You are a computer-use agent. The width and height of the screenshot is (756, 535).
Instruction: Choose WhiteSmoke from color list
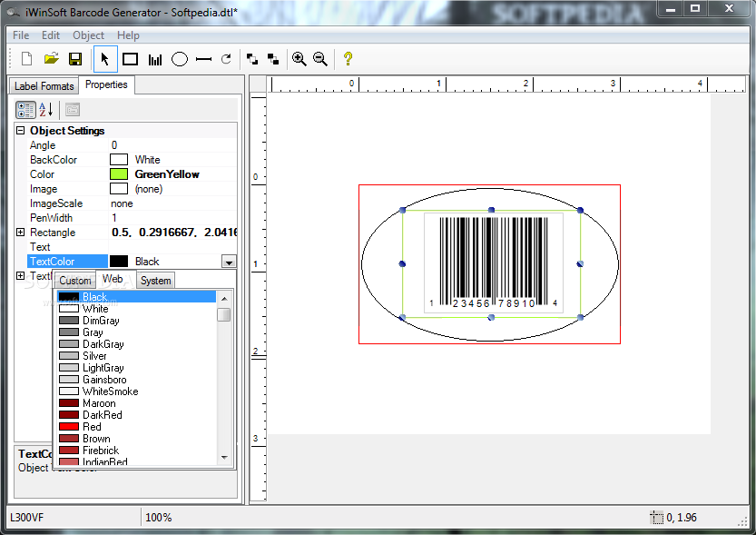tap(137, 391)
